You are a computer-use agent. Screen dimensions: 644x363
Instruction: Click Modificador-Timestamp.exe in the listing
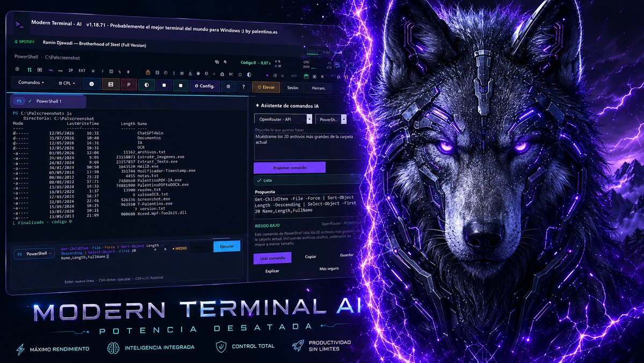(167, 170)
